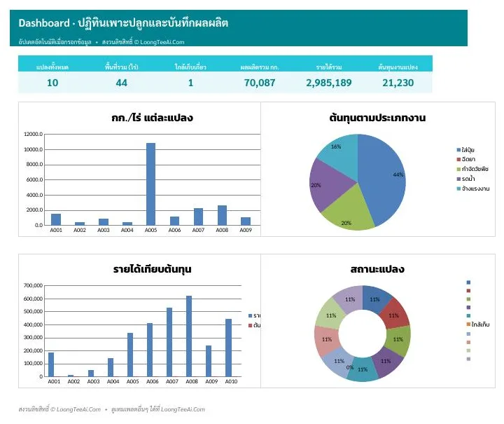Click the KPI value '2,985,189'
The image size is (504, 424).
(x=329, y=83)
